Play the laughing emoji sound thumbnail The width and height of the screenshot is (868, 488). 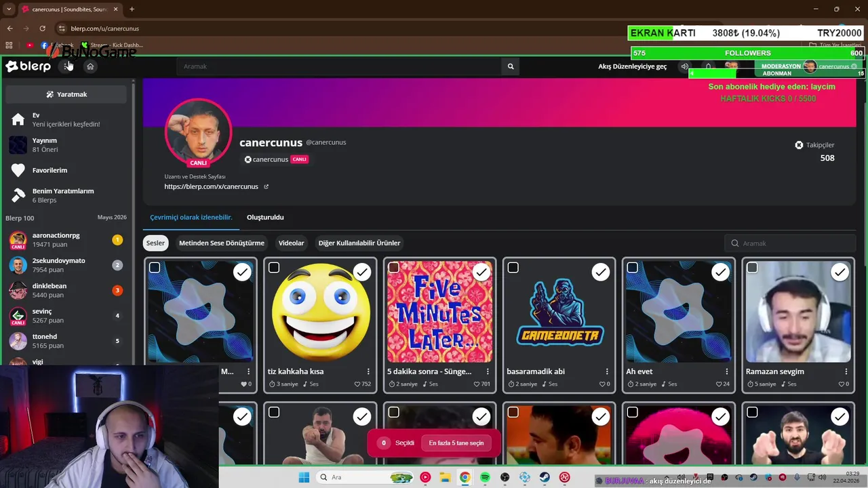(320, 312)
